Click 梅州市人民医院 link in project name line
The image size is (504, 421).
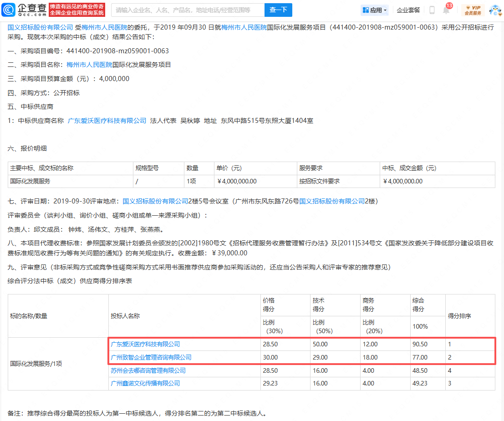pyautogui.click(x=89, y=65)
